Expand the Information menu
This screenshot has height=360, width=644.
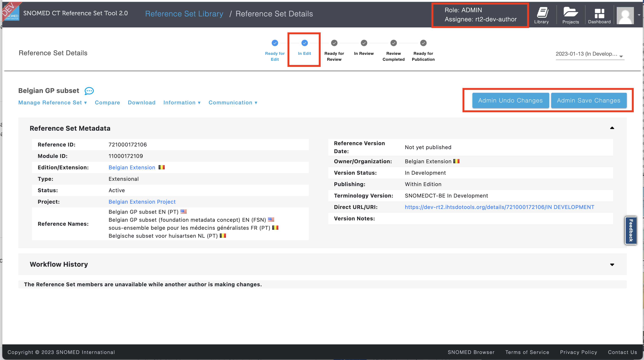[182, 102]
